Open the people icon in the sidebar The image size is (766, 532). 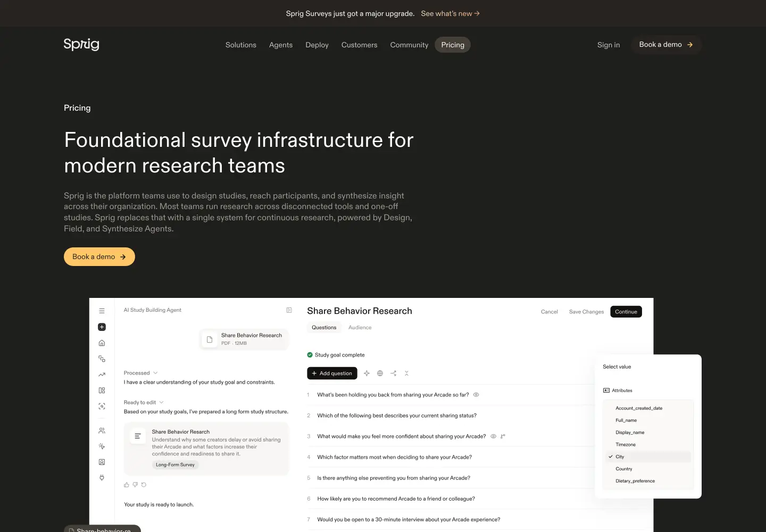coord(102,431)
